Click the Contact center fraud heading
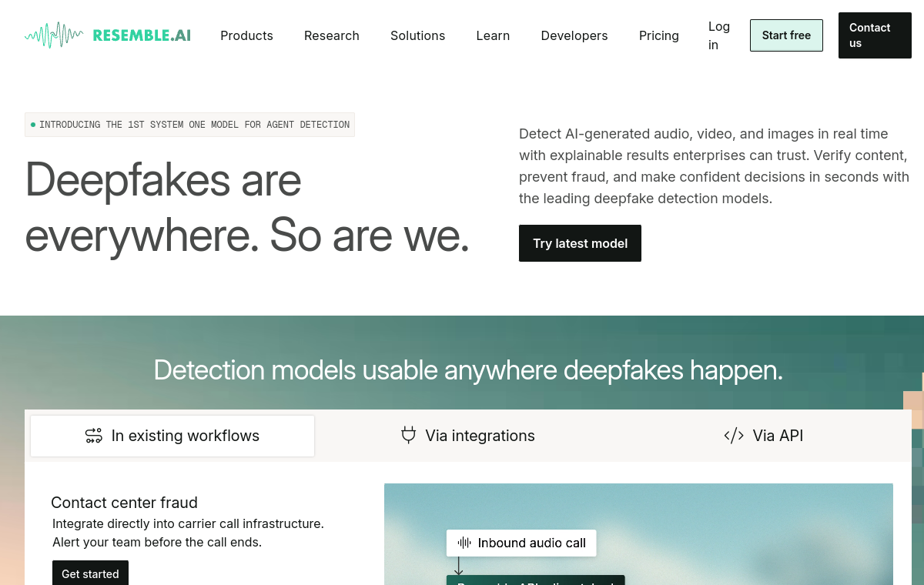This screenshot has height=585, width=924. point(124,503)
